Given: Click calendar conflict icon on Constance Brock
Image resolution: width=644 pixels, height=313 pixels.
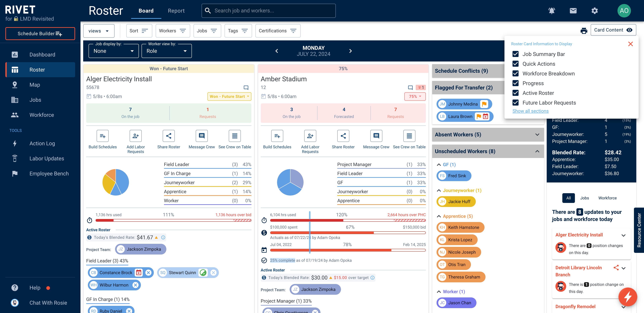Looking at the screenshot, I should (x=139, y=272).
